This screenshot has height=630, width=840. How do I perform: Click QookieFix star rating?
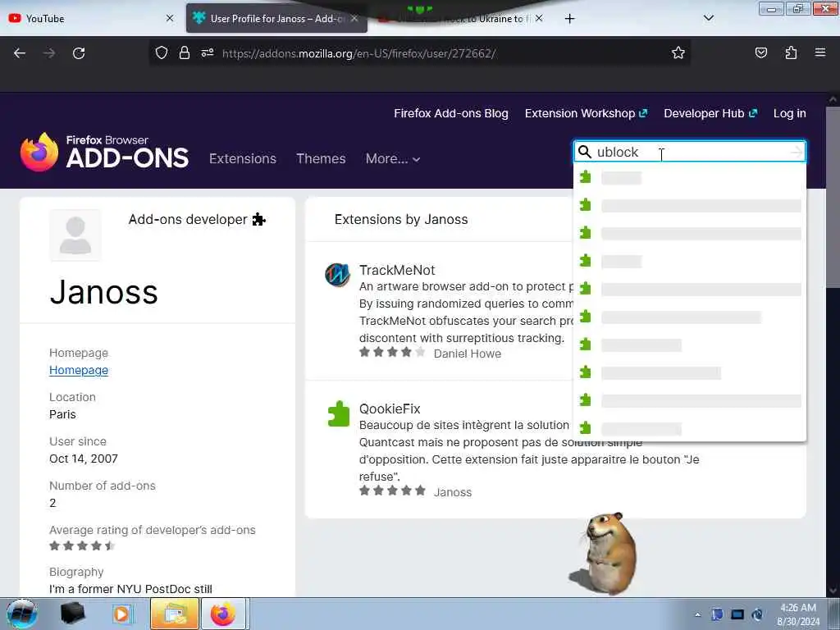click(x=392, y=491)
